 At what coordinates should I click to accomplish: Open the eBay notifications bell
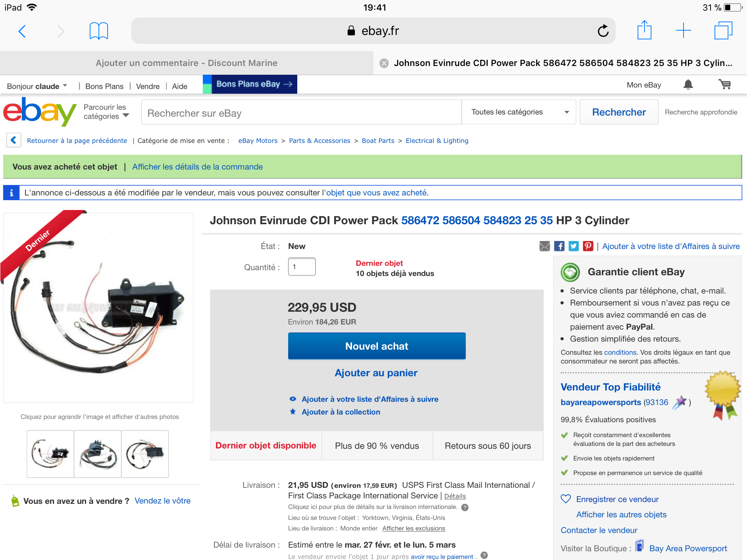click(x=688, y=85)
